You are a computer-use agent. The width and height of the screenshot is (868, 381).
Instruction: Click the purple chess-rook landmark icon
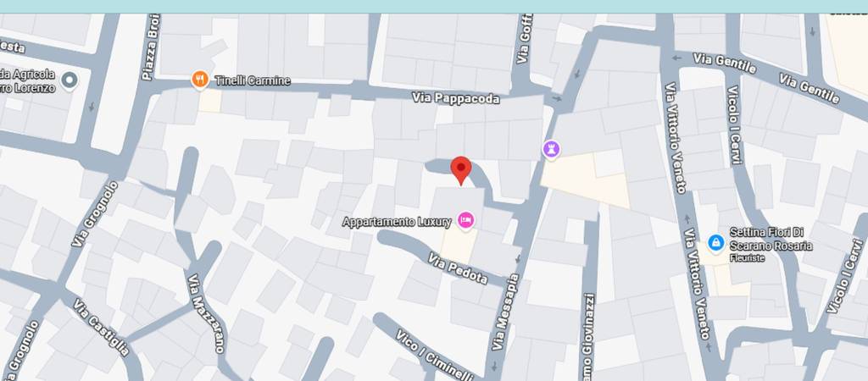pyautogui.click(x=551, y=149)
